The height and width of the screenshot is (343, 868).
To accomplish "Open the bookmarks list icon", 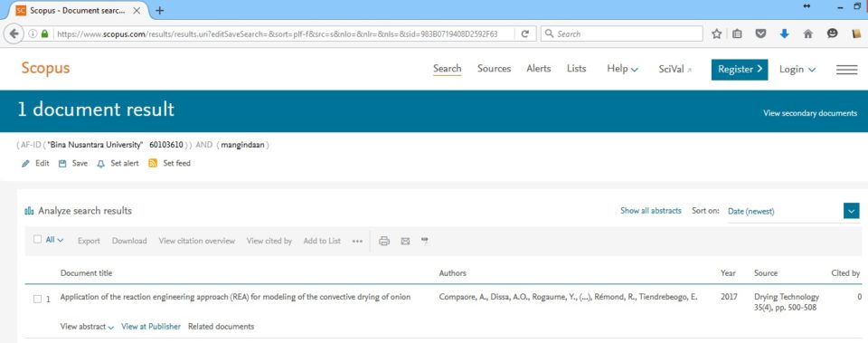I will pyautogui.click(x=737, y=33).
